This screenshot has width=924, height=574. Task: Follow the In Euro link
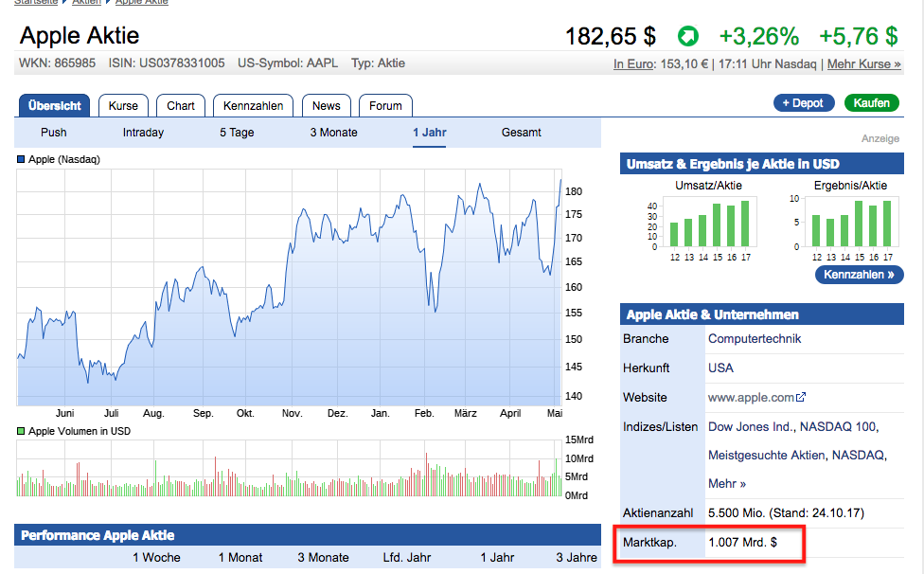(x=633, y=63)
